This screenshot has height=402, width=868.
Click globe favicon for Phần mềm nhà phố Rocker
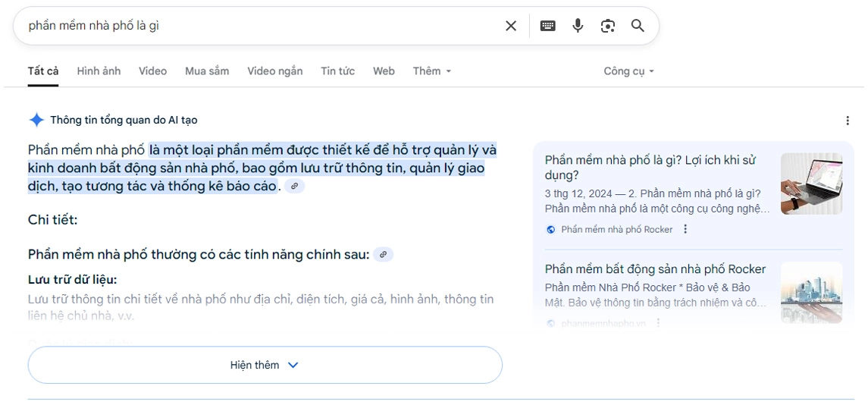550,229
